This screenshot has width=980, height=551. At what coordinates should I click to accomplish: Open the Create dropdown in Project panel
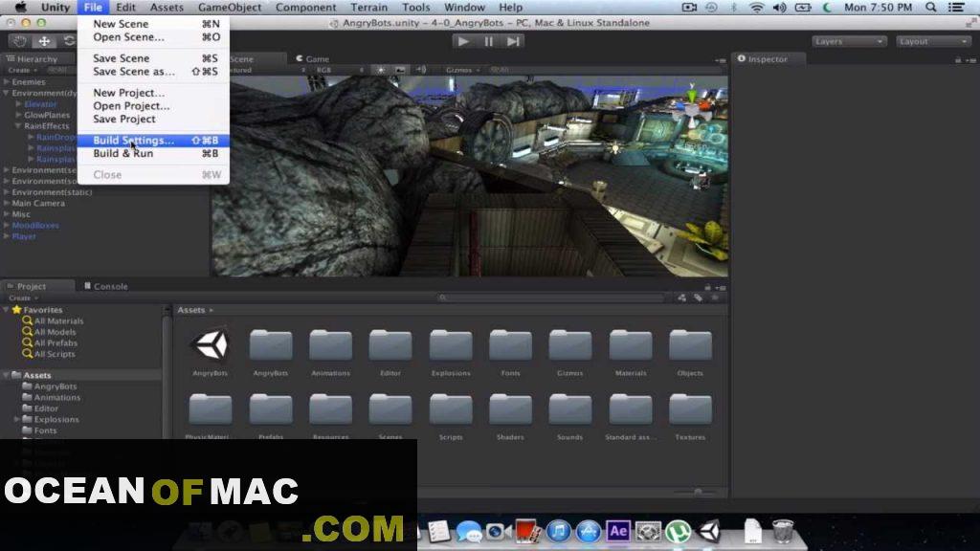[23, 298]
